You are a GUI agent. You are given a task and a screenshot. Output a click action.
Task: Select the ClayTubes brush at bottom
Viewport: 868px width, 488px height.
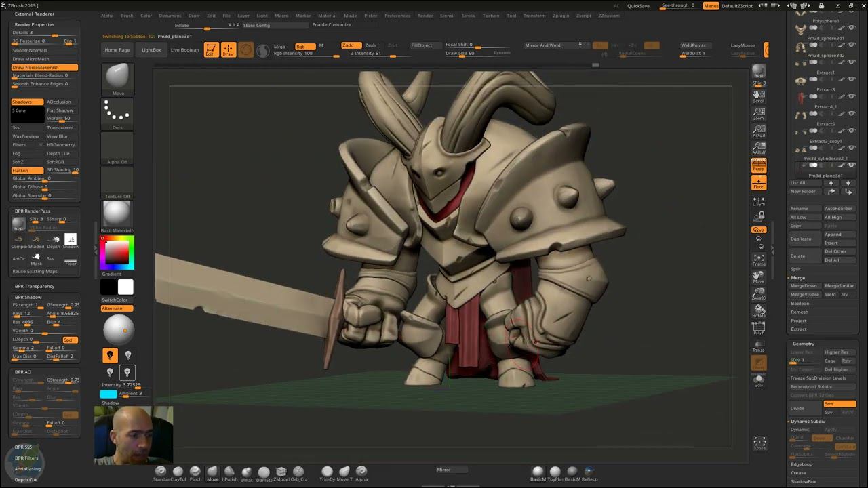click(x=178, y=473)
